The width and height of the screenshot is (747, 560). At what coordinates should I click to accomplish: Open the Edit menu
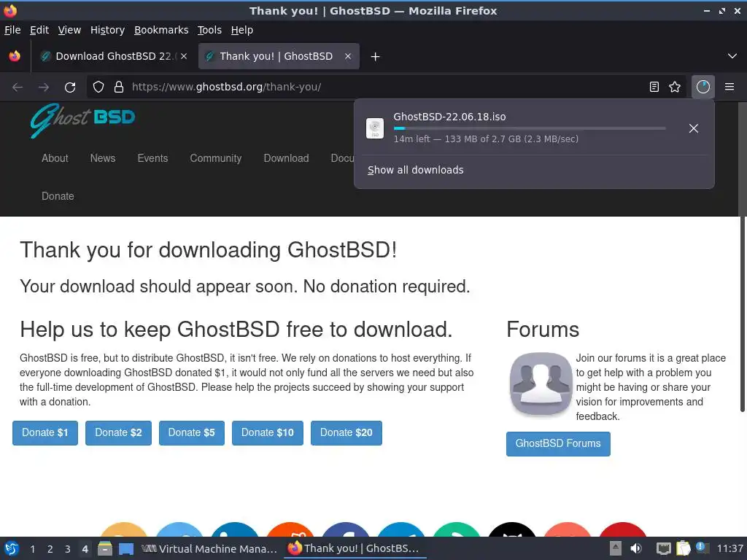coord(39,30)
